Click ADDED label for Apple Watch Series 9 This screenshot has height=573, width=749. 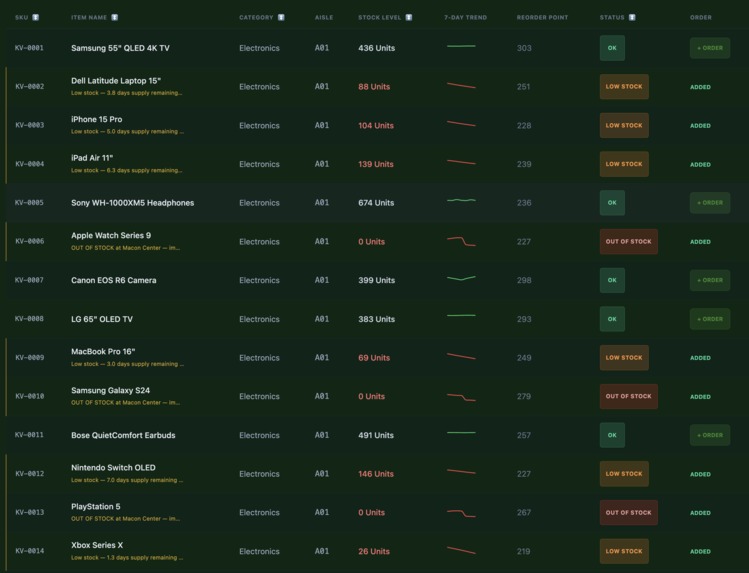700,242
